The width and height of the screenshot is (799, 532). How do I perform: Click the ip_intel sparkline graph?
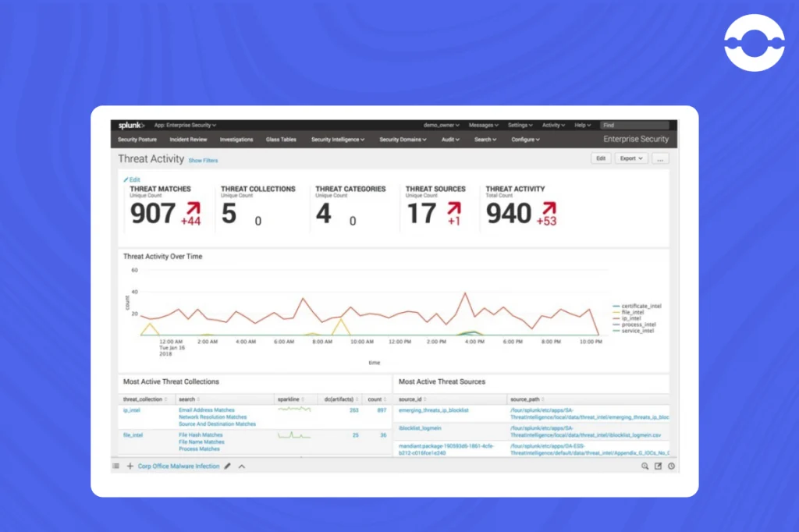pos(294,410)
